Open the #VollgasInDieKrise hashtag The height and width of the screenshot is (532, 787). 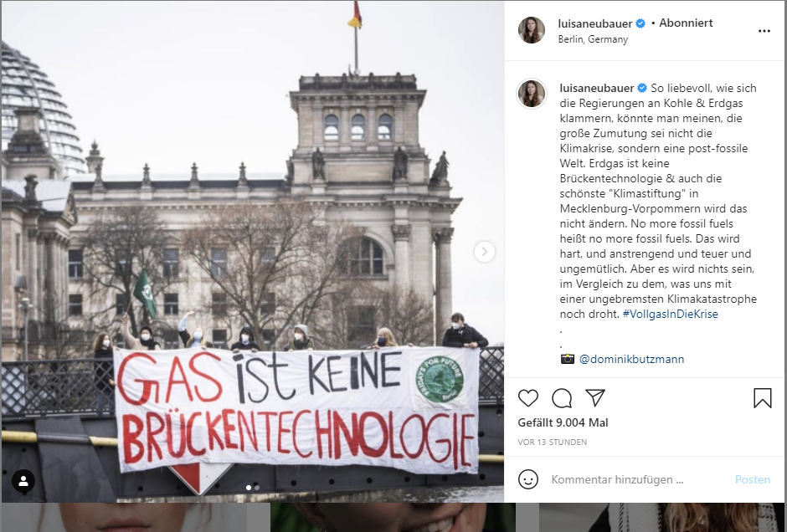tap(670, 314)
